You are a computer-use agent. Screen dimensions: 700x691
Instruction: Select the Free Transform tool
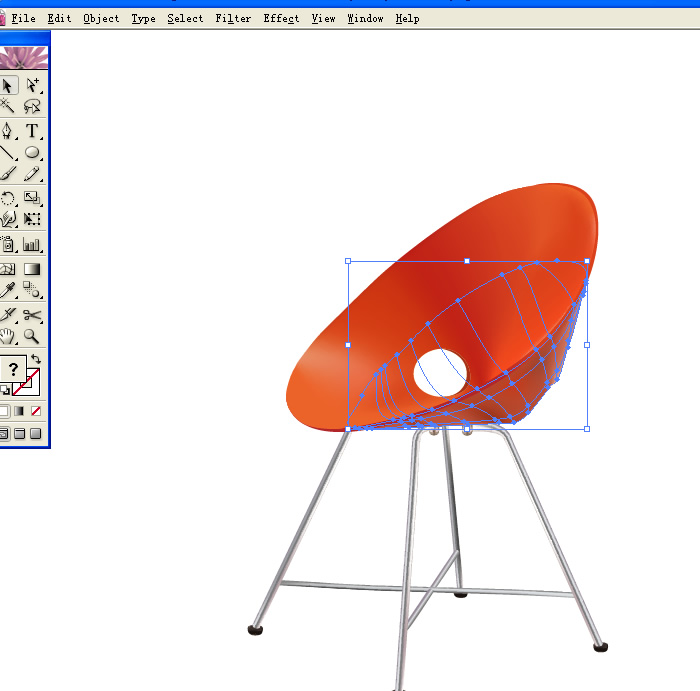point(33,219)
